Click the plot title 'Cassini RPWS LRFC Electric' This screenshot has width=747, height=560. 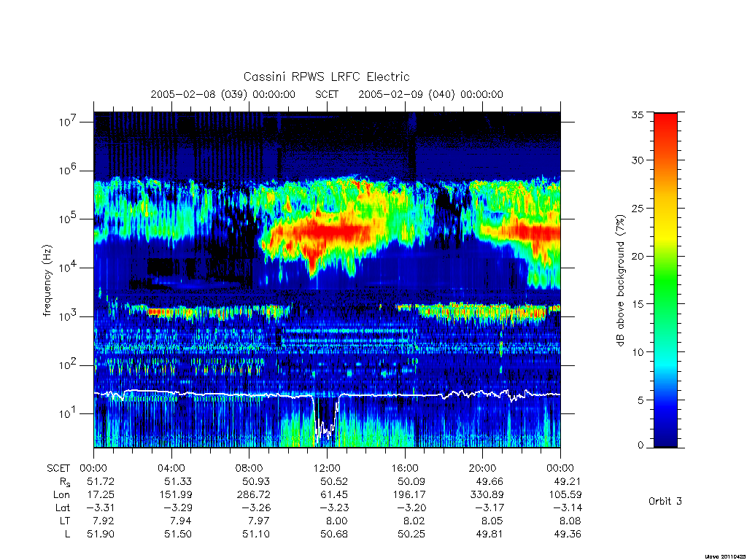(326, 77)
